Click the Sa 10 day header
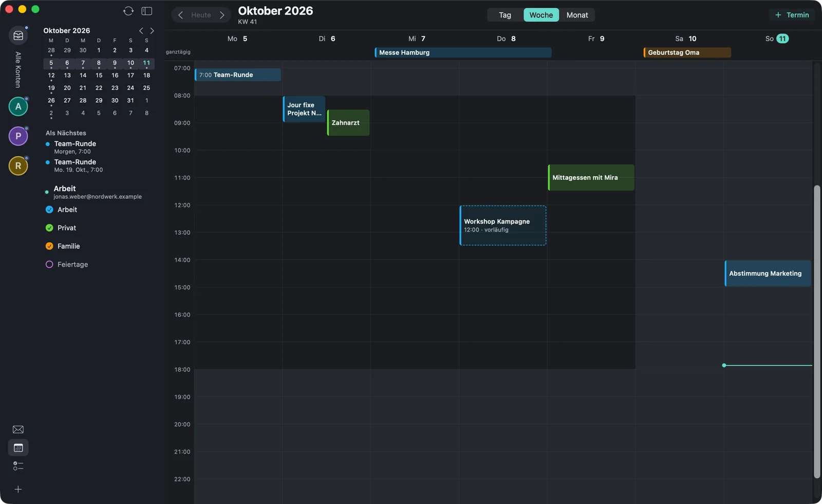The image size is (822, 504). [686, 39]
